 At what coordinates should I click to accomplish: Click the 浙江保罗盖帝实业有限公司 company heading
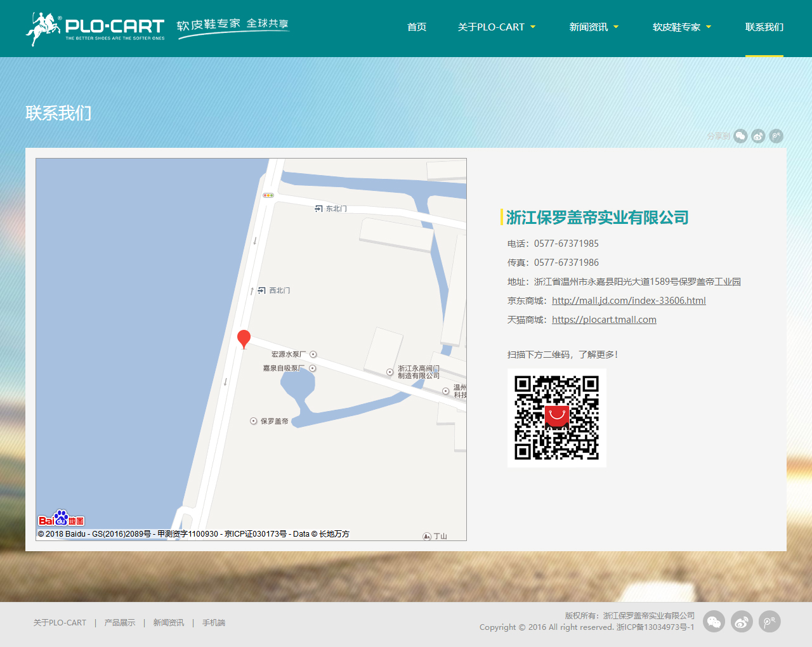pos(598,218)
